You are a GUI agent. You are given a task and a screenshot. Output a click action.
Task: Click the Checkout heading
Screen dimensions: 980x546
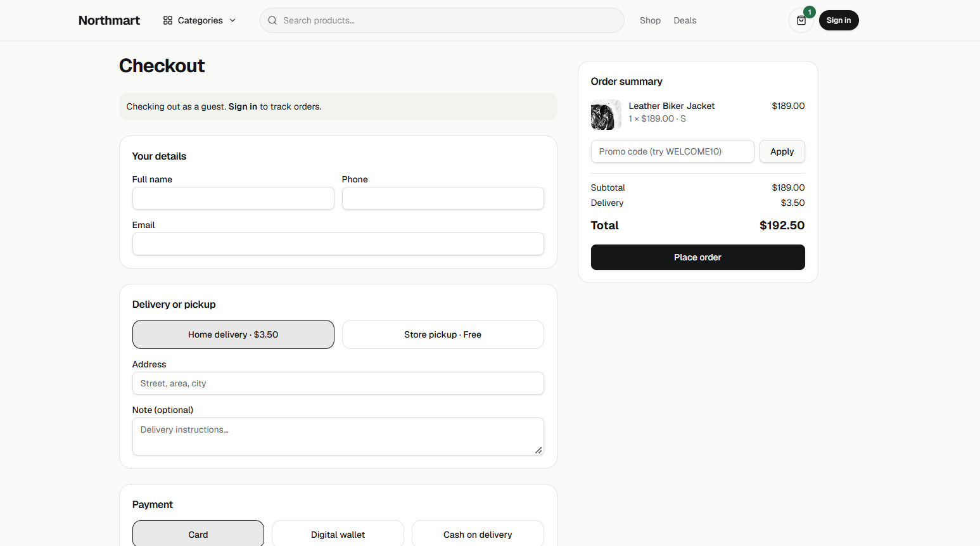(x=162, y=66)
